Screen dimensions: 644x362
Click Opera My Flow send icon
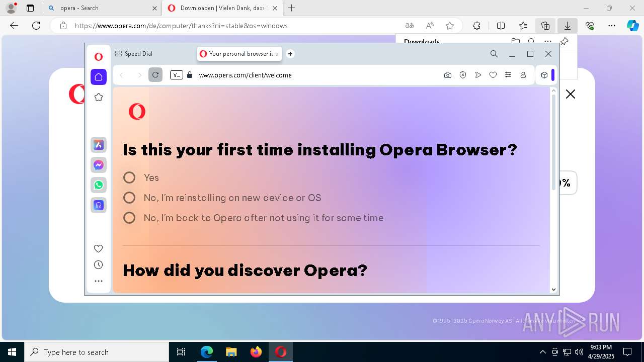[x=478, y=75]
